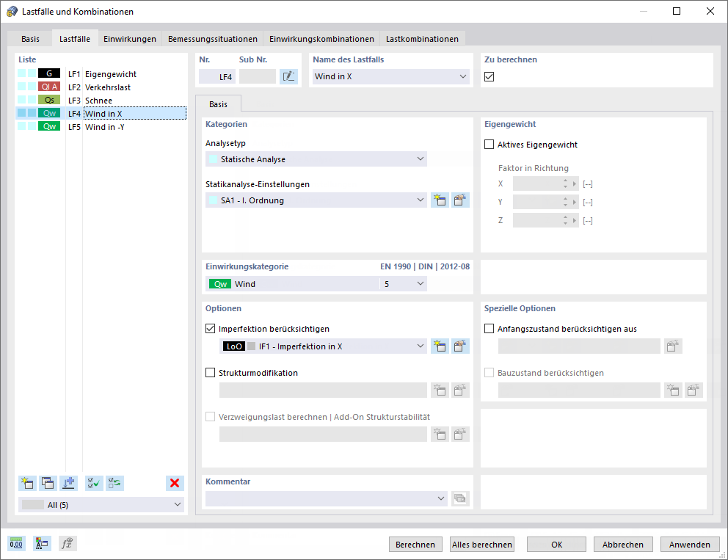
Task: Click the edit name icon beside Sub Nr.
Action: coord(288,76)
